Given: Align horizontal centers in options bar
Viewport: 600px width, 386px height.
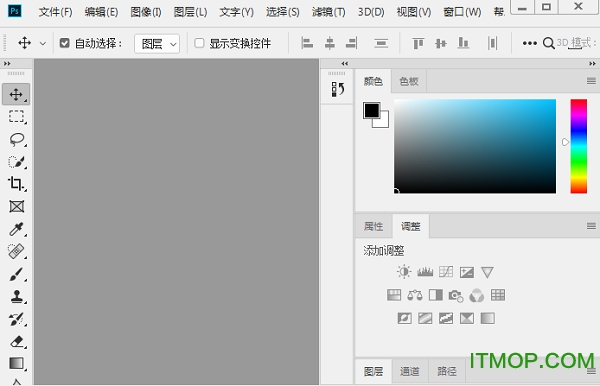Looking at the screenshot, I should click(329, 43).
